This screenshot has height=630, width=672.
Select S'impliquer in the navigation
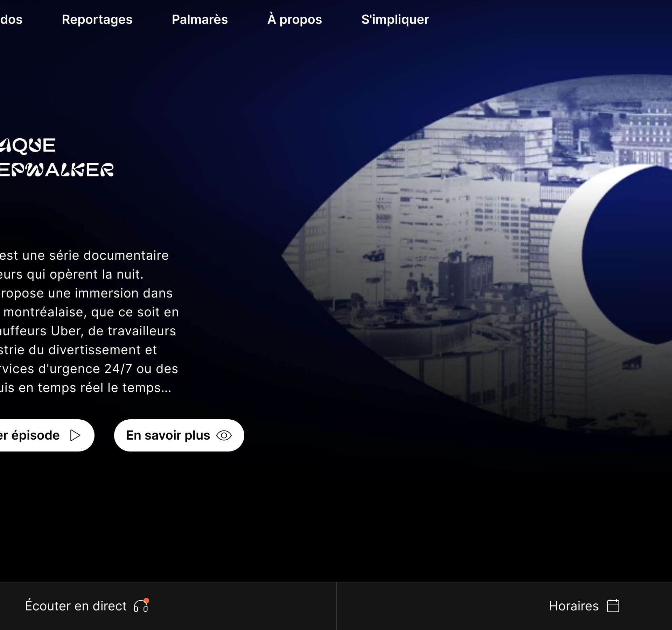coord(395,20)
